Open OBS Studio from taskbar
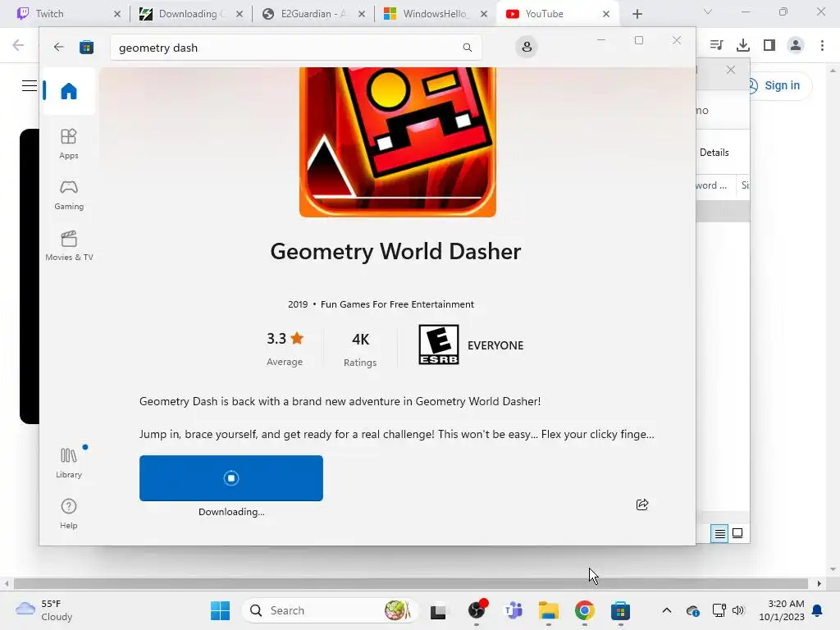The height and width of the screenshot is (630, 840). point(477,610)
